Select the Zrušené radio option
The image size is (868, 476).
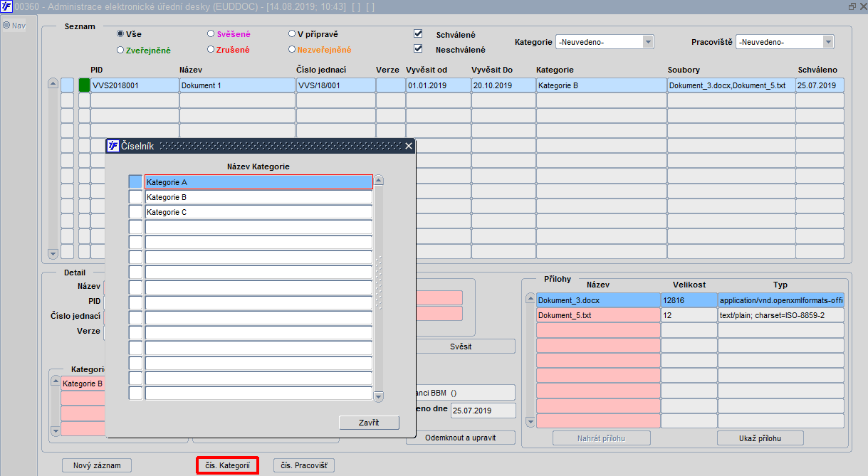[211, 50]
